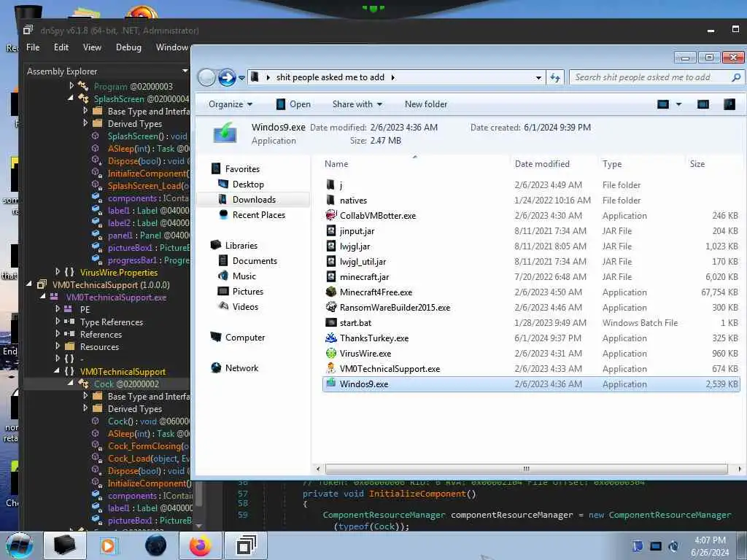Click the Windows Start orb

(x=20, y=545)
